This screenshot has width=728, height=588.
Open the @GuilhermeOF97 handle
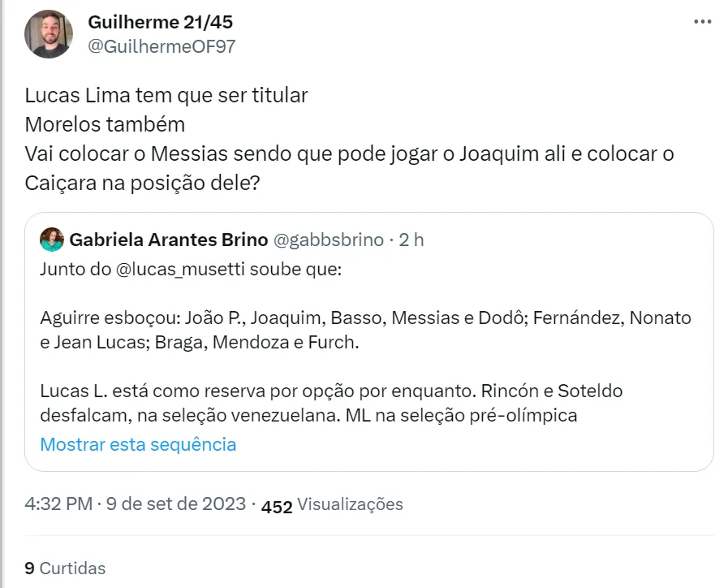(x=161, y=46)
